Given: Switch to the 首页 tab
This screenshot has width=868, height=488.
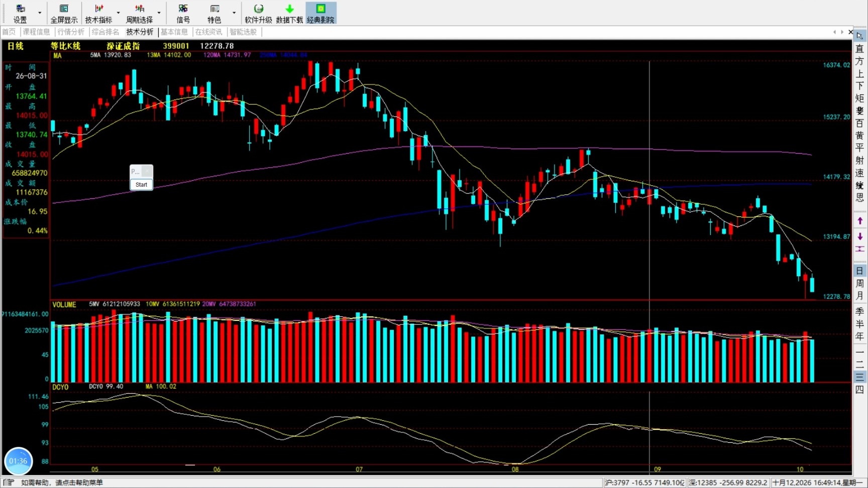Looking at the screenshot, I should click(x=9, y=32).
